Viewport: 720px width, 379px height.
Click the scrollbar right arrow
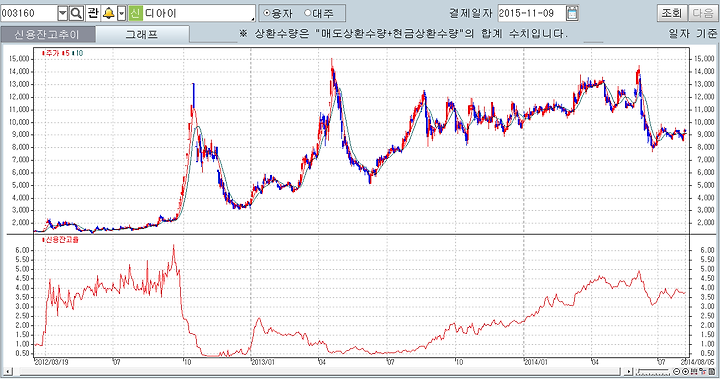point(629,372)
